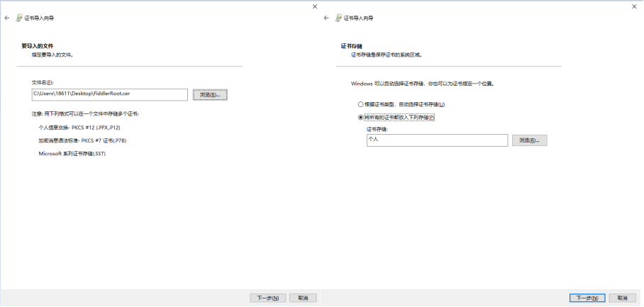This screenshot has height=307, width=644.
Task: Click the Windows 可以自动选择证书存储 sentence
Action: pos(422,84)
